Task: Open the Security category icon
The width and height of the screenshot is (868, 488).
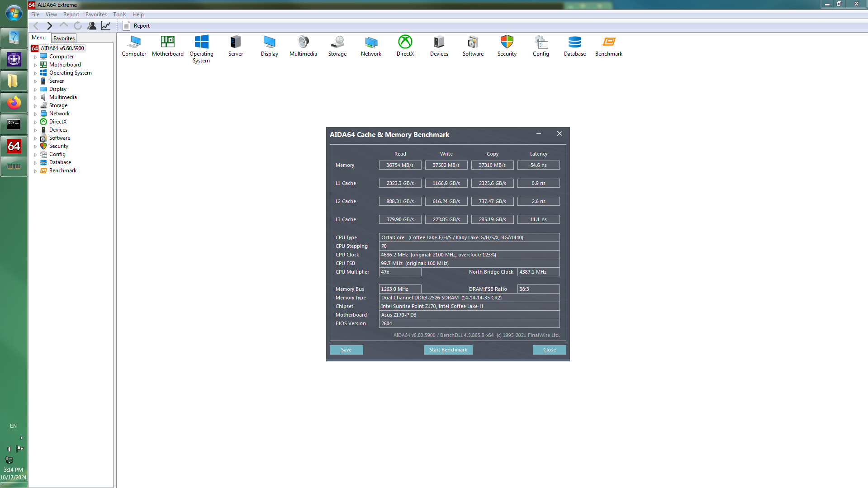Action: tap(507, 46)
